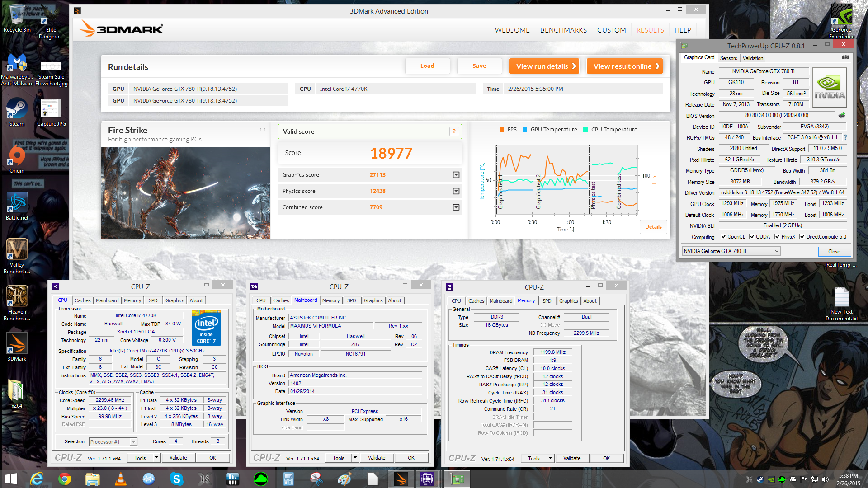The height and width of the screenshot is (488, 868).
Task: Click Valid score help question mark
Action: tap(454, 131)
